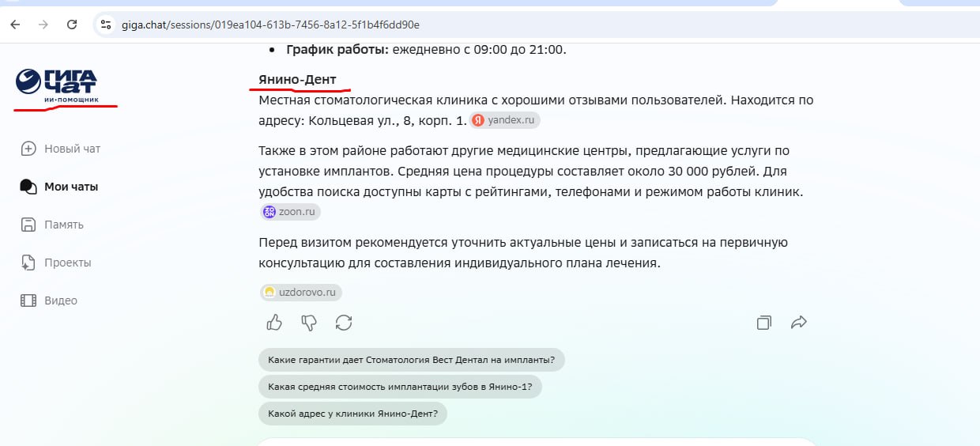Click the ГигаЧат logo
The image size is (980, 446).
tap(57, 86)
